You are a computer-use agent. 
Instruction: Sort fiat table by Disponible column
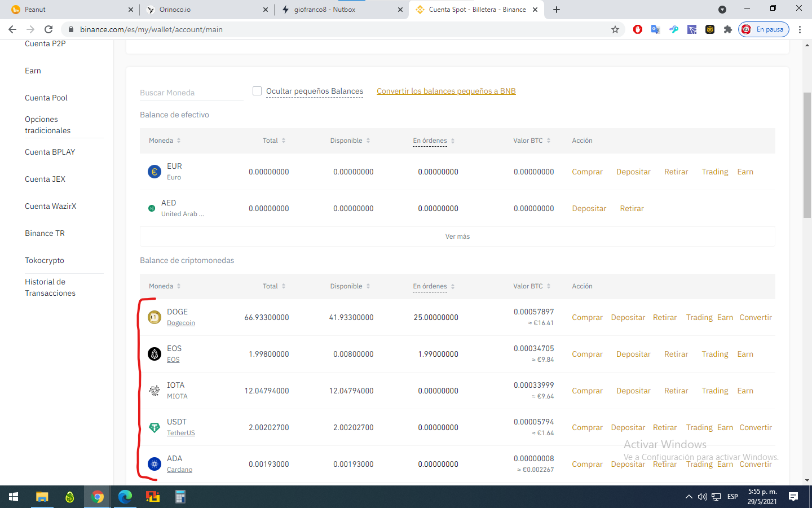coord(350,141)
